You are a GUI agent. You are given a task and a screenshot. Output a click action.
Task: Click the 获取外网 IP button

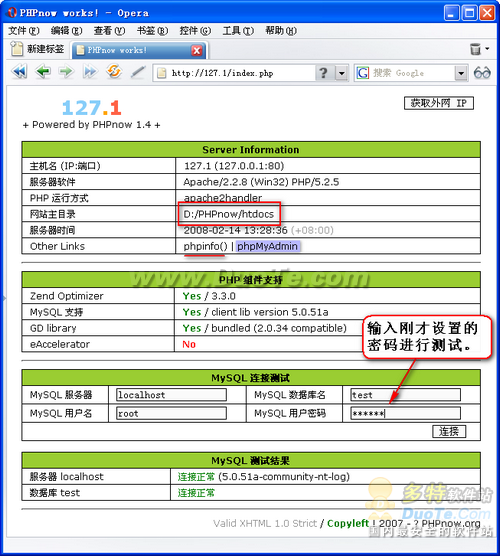pyautogui.click(x=439, y=103)
